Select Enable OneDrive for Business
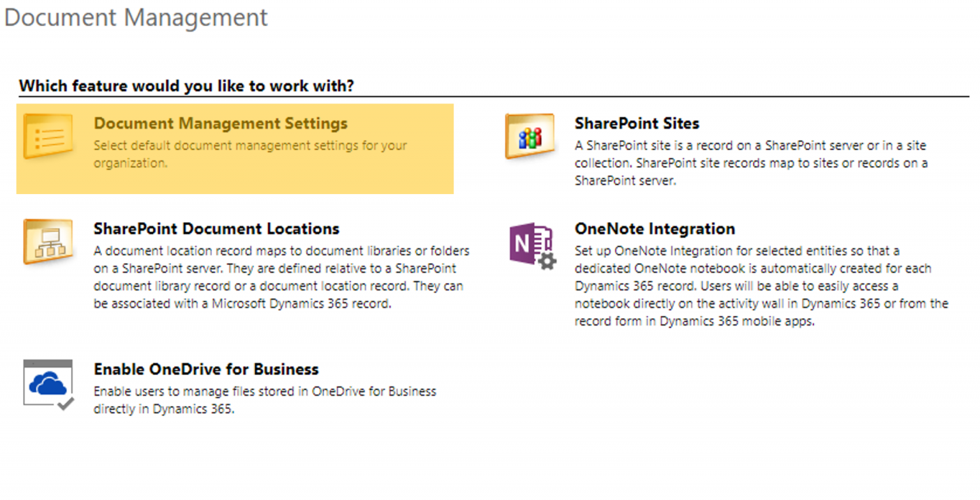 [x=206, y=369]
